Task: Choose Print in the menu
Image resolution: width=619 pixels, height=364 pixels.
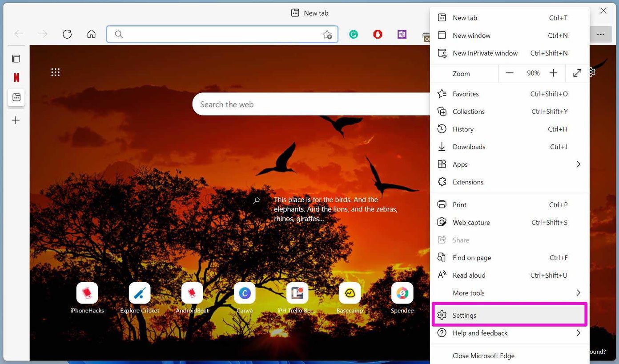Action: pyautogui.click(x=510, y=205)
